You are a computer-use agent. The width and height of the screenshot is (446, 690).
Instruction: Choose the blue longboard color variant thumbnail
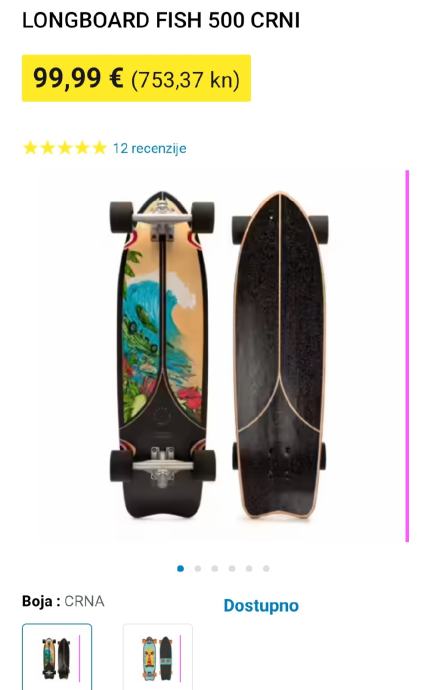click(157, 657)
